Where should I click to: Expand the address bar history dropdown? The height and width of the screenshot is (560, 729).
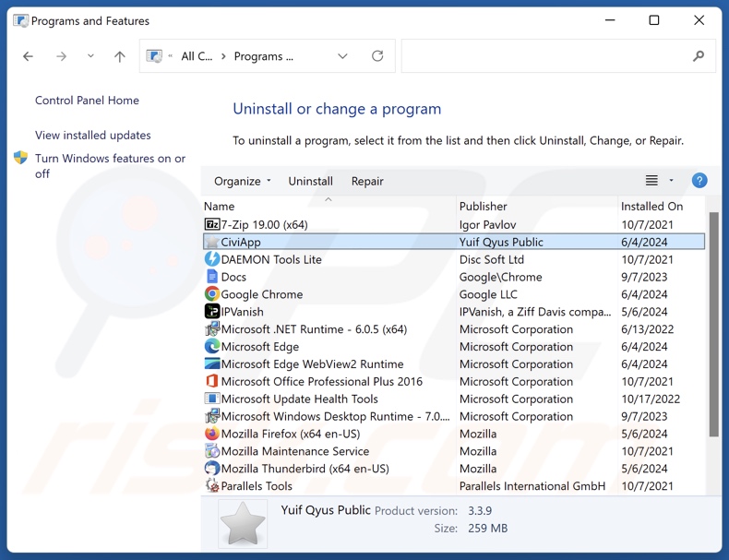pos(342,56)
